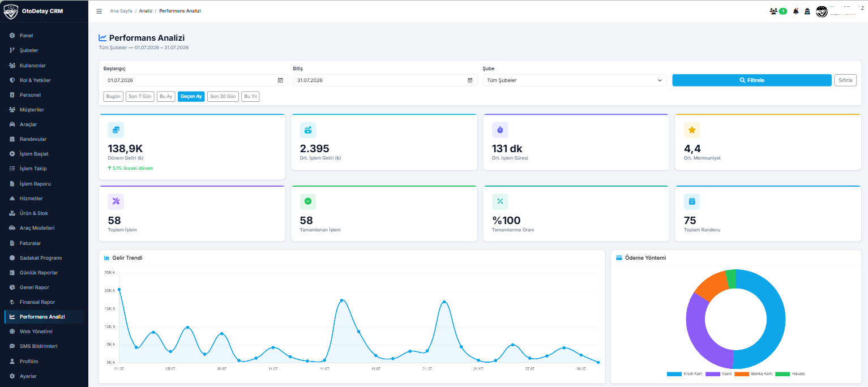
Task: Click the blue Filtrele button
Action: point(752,80)
